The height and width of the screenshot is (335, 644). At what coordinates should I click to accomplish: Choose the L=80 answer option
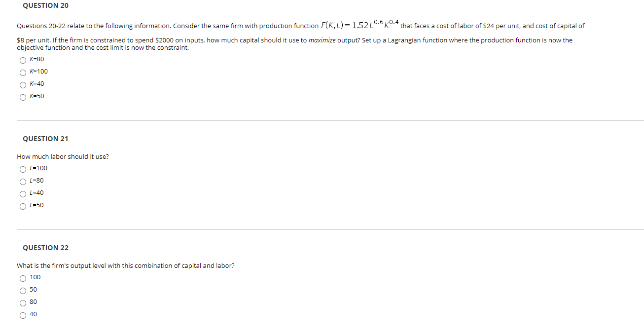tap(23, 181)
